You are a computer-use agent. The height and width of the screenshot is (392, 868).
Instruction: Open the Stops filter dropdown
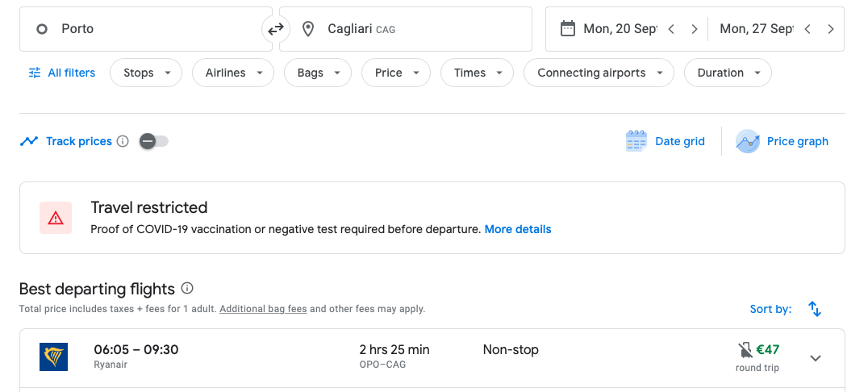coord(146,73)
